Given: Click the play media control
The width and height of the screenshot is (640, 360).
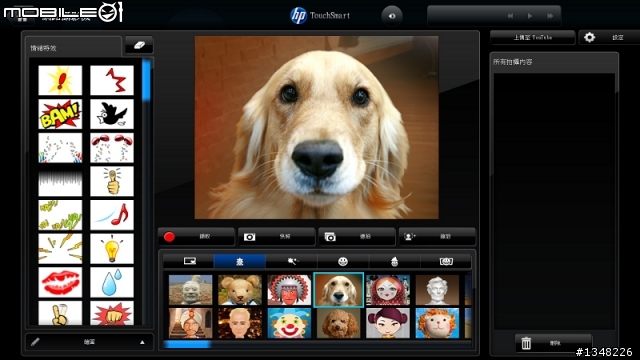Looking at the screenshot, I should tap(530, 16).
